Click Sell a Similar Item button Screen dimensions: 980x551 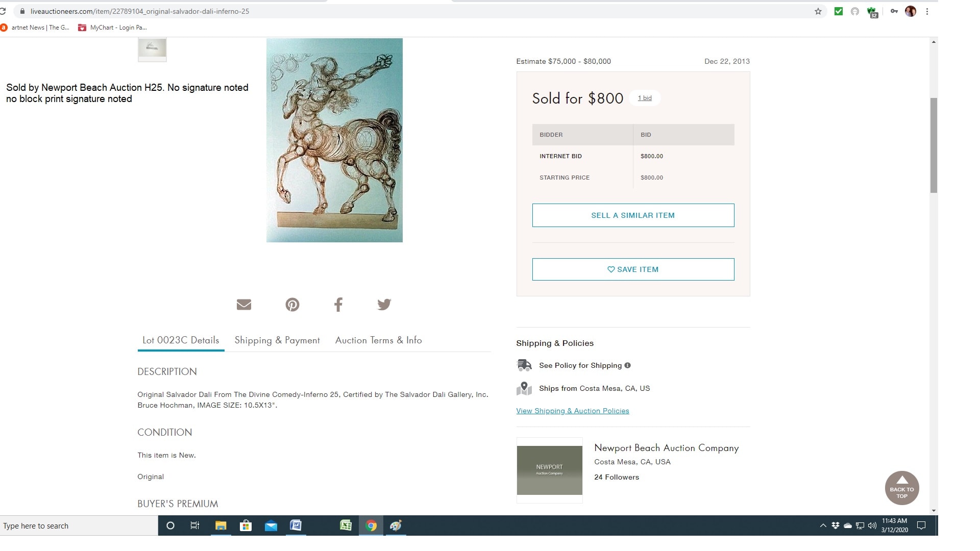(633, 215)
